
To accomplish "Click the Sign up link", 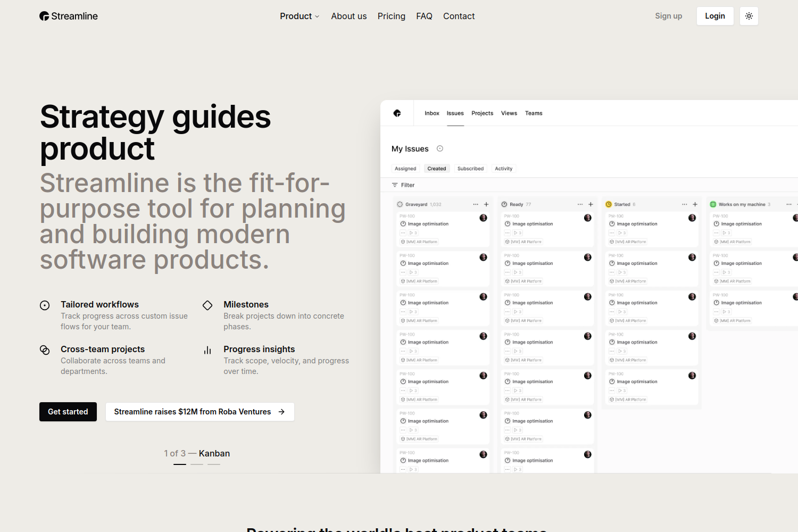I will coord(668,16).
